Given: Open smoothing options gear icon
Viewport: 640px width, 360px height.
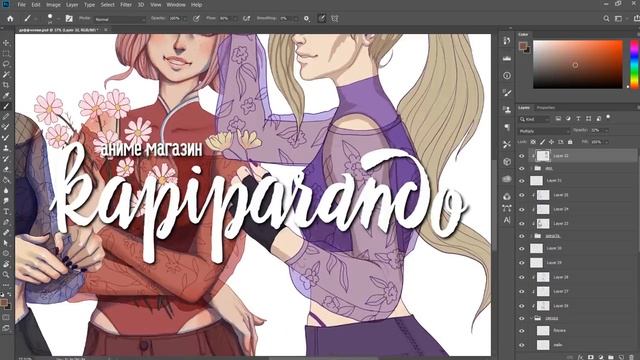Looking at the screenshot, I should click(x=307, y=18).
